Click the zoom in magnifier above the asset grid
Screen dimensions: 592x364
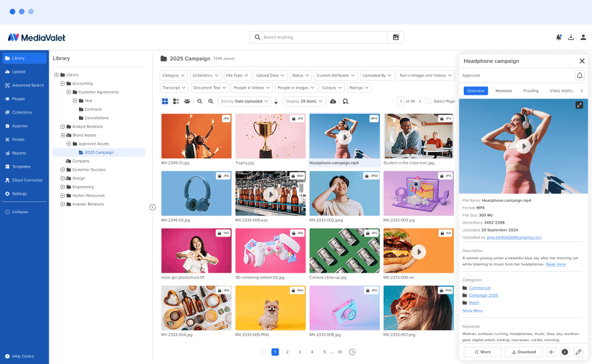coord(210,102)
